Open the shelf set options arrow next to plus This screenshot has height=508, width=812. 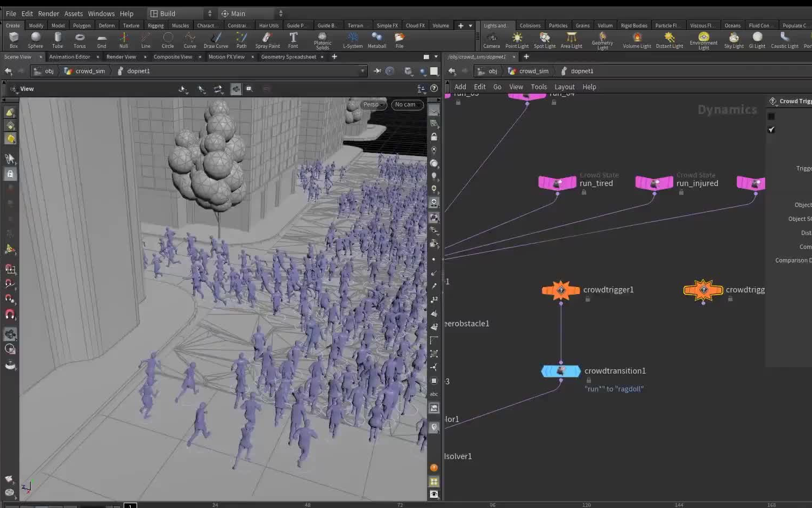pos(471,25)
